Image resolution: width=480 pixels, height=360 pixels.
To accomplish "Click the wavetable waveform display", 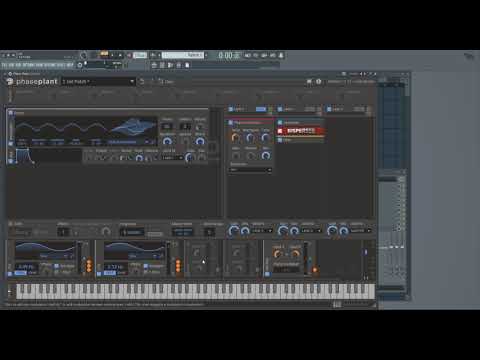I will pos(63,128).
